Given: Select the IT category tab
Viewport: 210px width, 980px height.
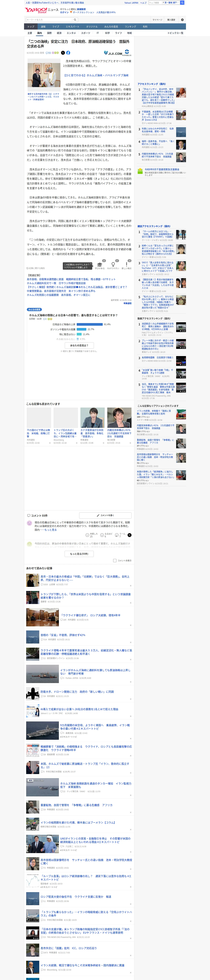Looking at the screenshot, I should coord(98,33).
